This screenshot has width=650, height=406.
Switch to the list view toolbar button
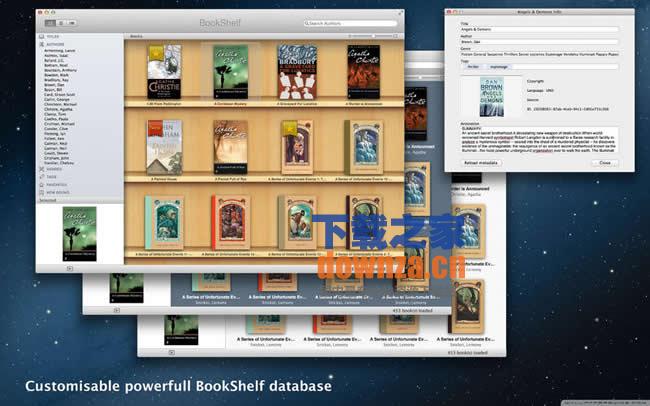pyautogui.click(x=61, y=23)
